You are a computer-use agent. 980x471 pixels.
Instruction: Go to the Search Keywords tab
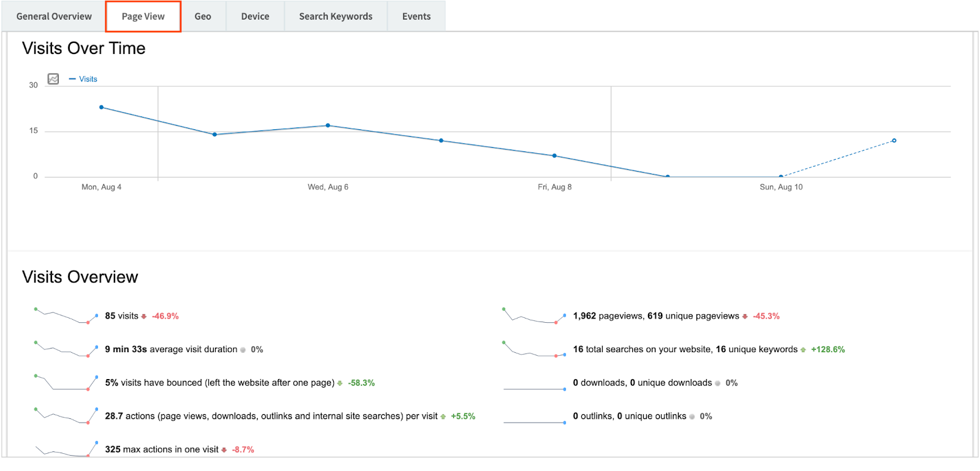(x=336, y=17)
